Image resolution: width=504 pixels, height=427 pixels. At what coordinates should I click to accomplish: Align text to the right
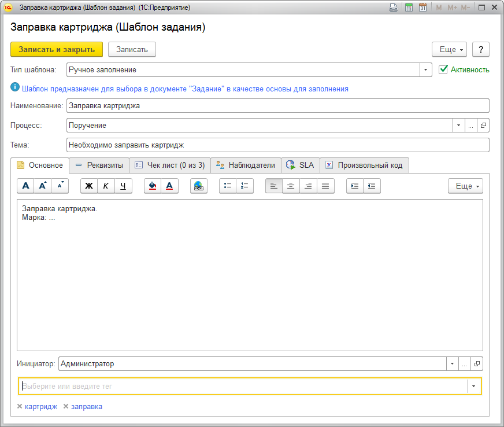[308, 186]
